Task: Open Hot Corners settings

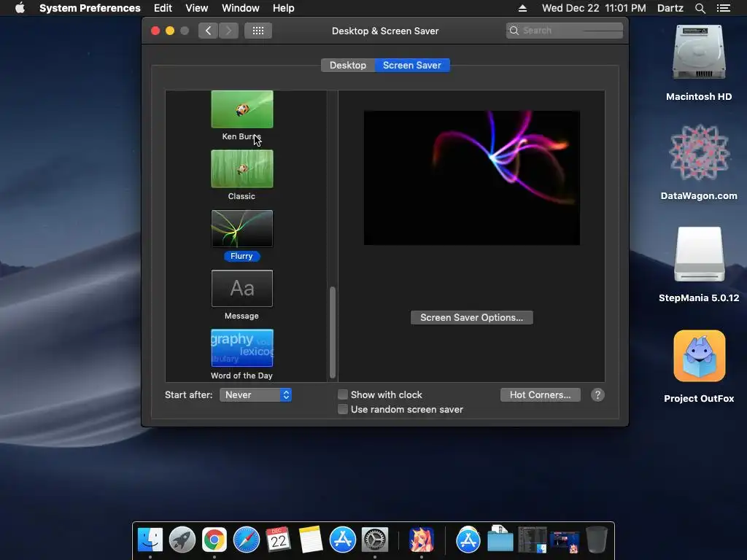Action: pyautogui.click(x=541, y=394)
